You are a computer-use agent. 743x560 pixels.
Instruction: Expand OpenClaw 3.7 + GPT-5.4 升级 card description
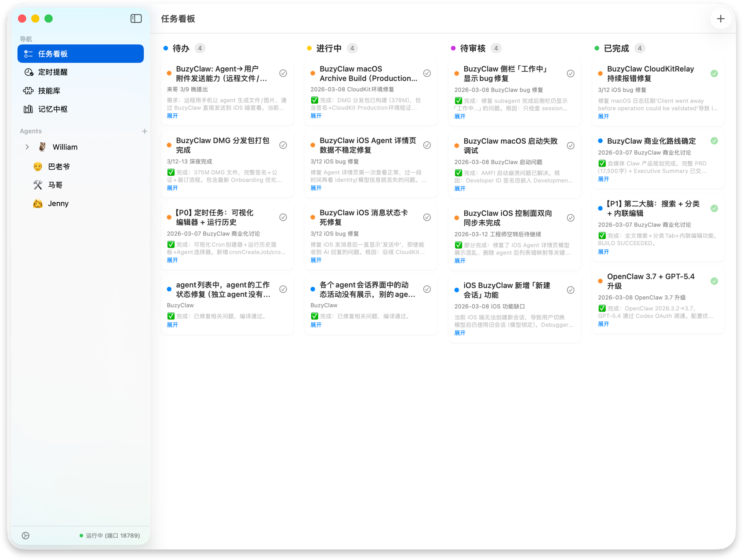point(603,324)
